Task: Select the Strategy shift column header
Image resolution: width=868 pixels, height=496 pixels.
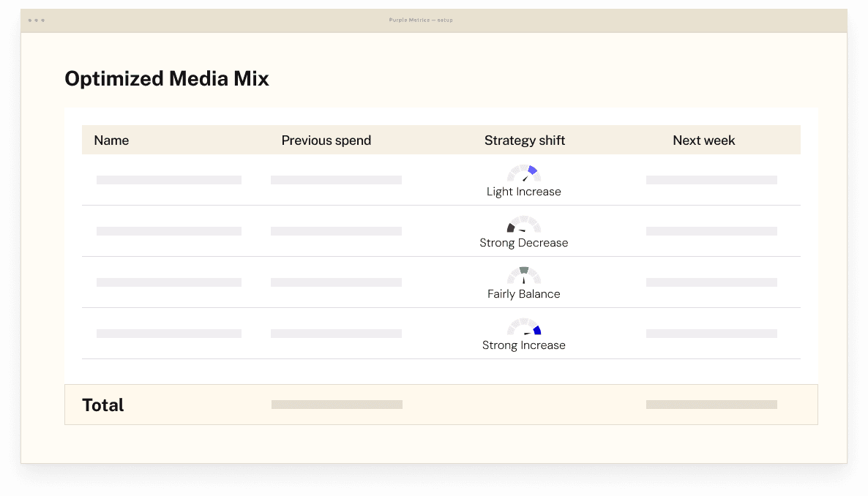Action: [x=525, y=140]
